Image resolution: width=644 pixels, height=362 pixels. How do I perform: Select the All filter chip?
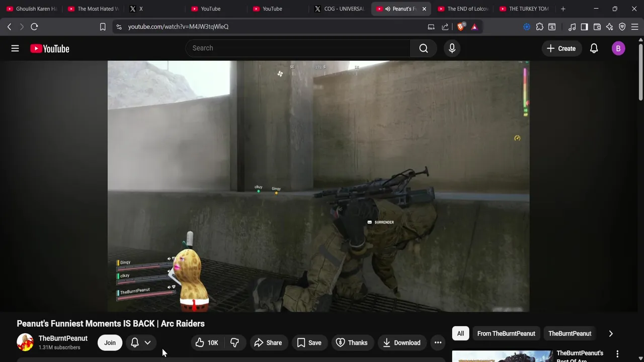(460, 333)
